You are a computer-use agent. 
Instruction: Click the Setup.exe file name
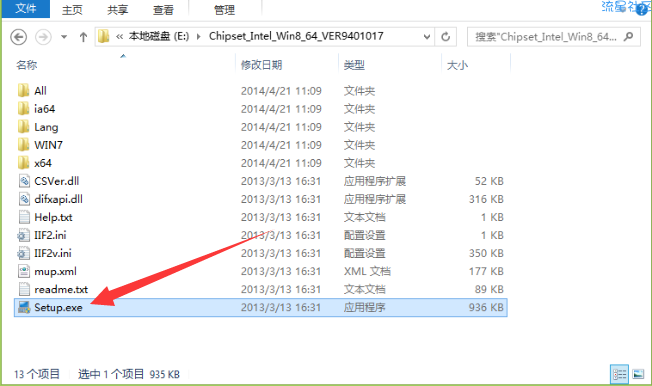pos(58,308)
